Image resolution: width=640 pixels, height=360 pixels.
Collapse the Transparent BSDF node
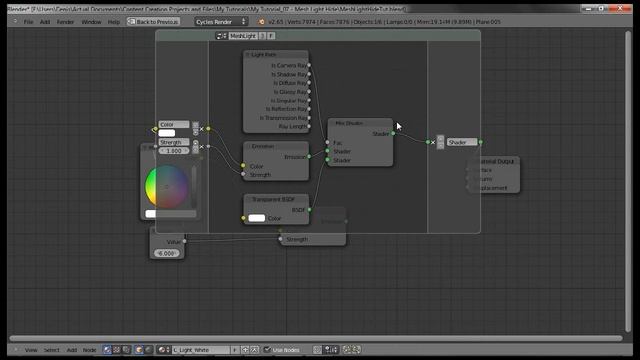click(247, 199)
